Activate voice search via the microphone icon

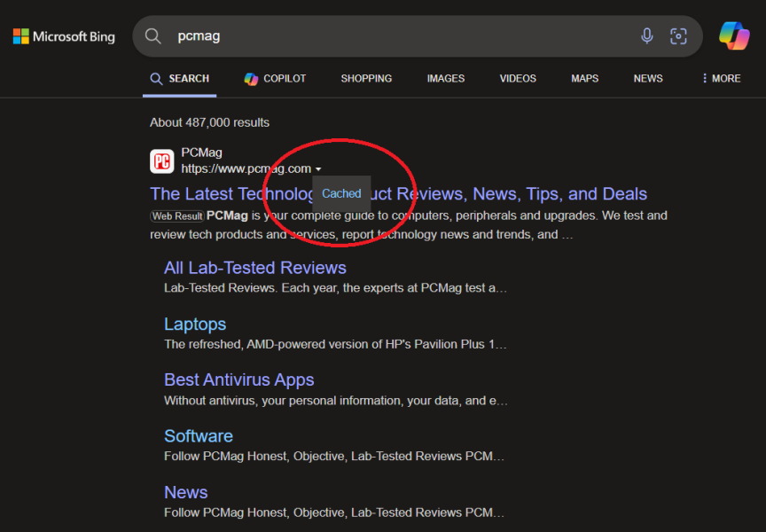pyautogui.click(x=647, y=35)
